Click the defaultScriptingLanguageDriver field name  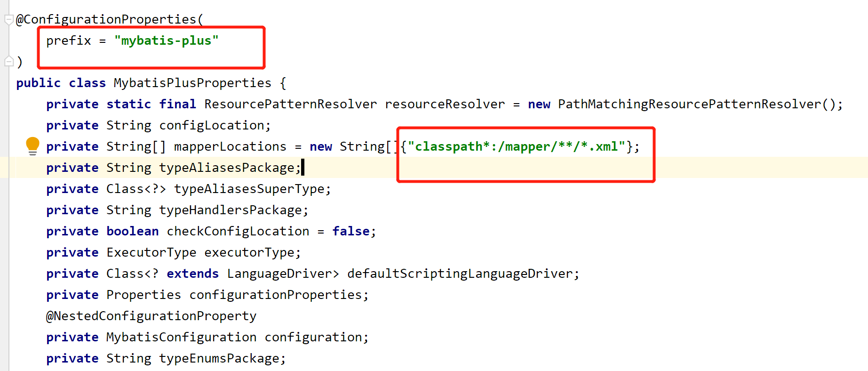coord(460,274)
